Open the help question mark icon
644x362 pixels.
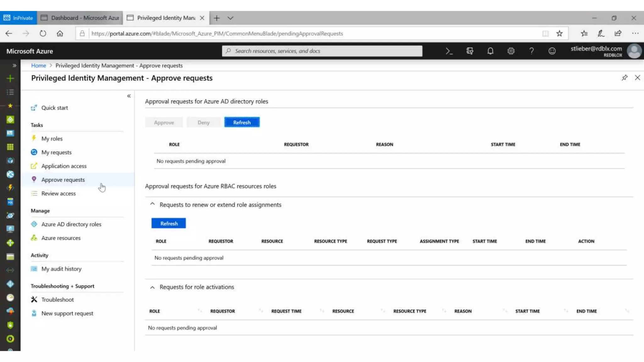[531, 51]
